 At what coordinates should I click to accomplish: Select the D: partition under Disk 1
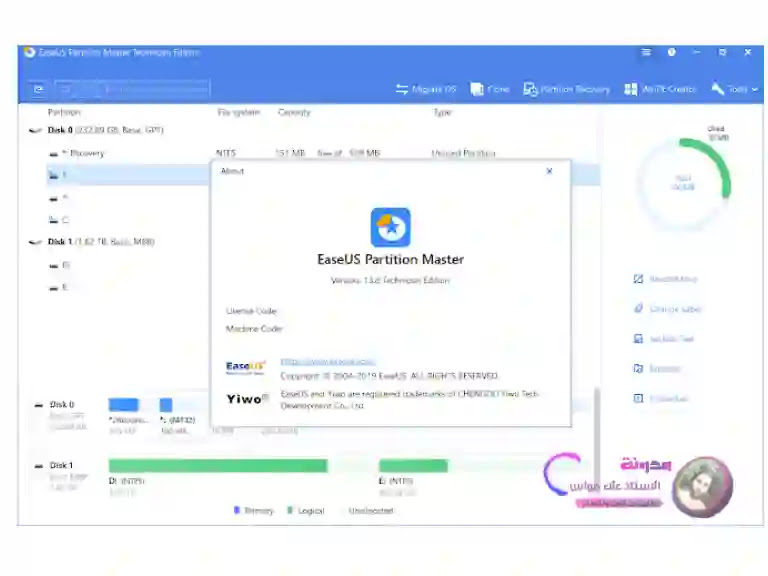click(x=127, y=265)
